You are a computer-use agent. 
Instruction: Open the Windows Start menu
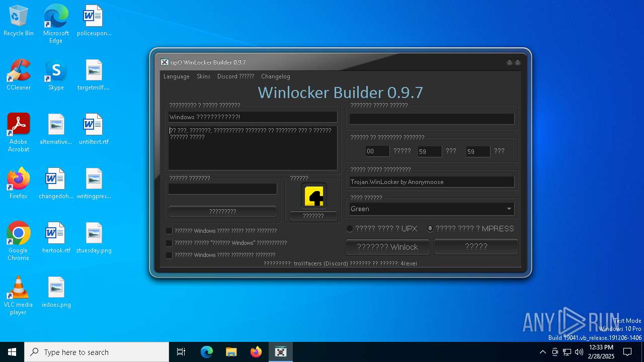pyautogui.click(x=12, y=352)
